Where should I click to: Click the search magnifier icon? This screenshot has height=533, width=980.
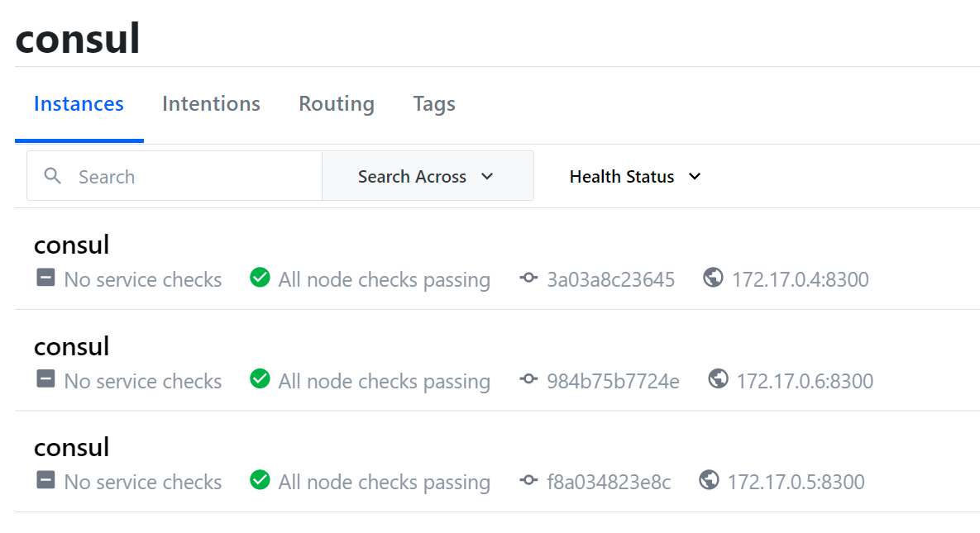(x=52, y=176)
